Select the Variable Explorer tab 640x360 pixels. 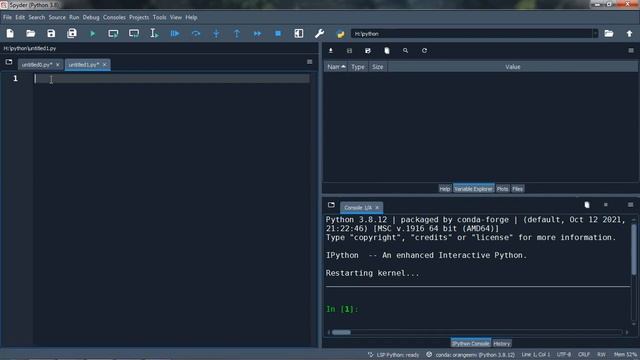[x=473, y=189]
